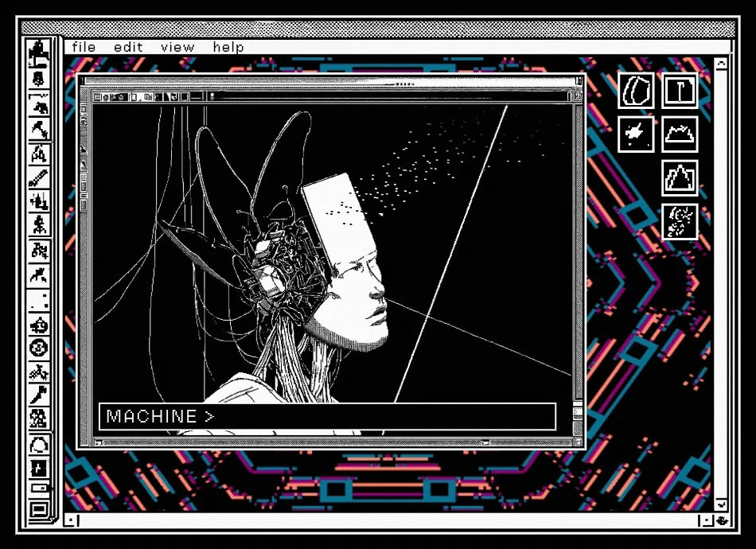
Task: Click the MACHINE > prompt input field
Action: (x=327, y=416)
